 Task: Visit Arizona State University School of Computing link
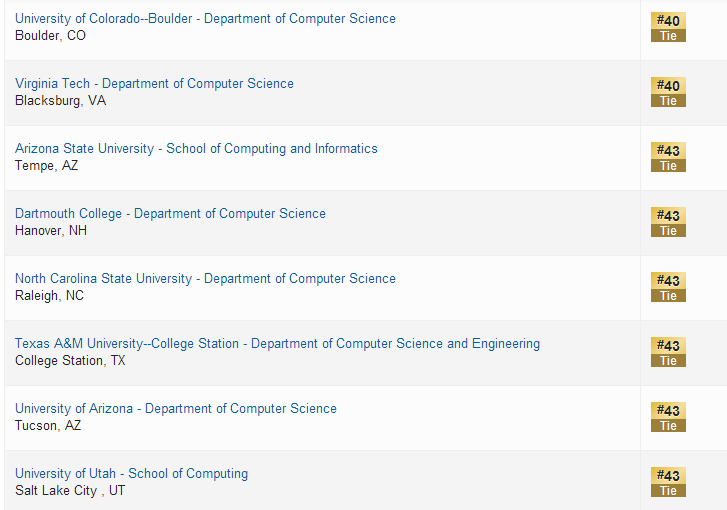(x=196, y=149)
